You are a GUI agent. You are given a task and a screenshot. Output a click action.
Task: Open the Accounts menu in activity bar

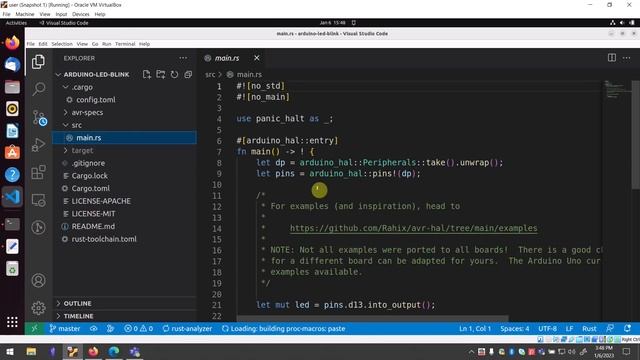(38, 280)
